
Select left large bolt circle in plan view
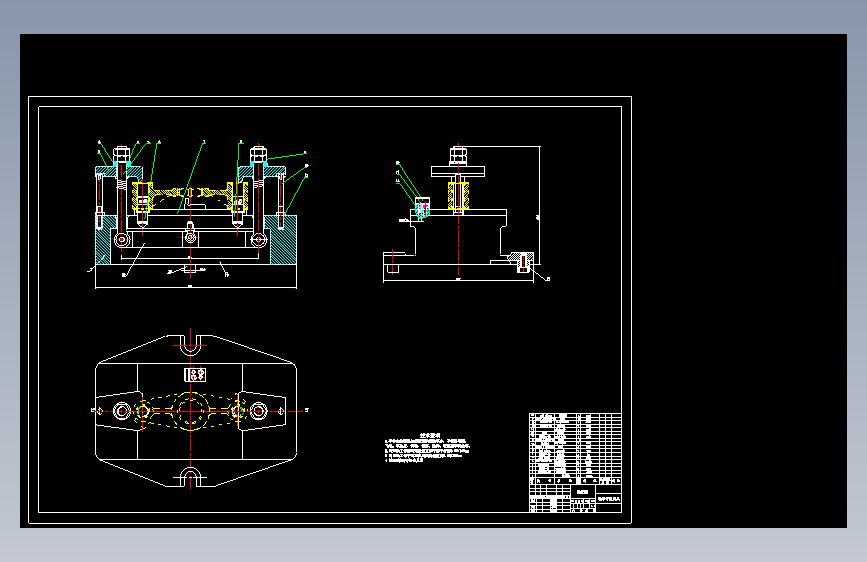[122, 411]
